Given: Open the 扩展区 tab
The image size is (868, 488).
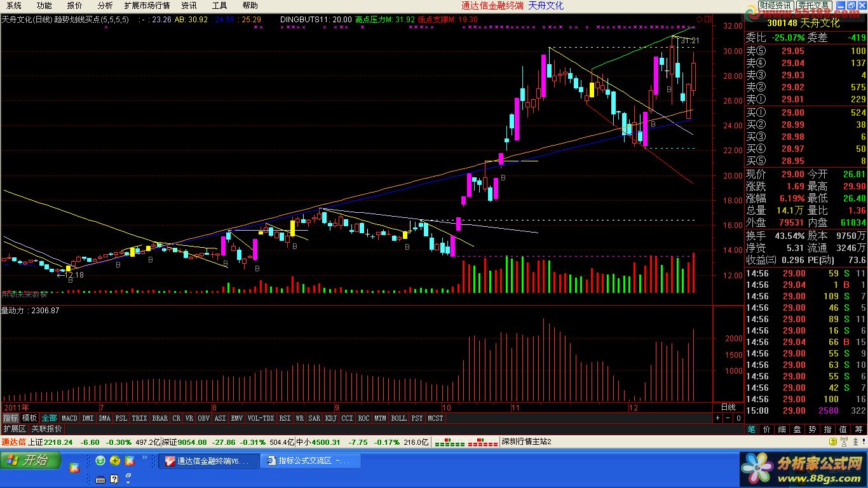Looking at the screenshot, I should pyautogui.click(x=15, y=429).
